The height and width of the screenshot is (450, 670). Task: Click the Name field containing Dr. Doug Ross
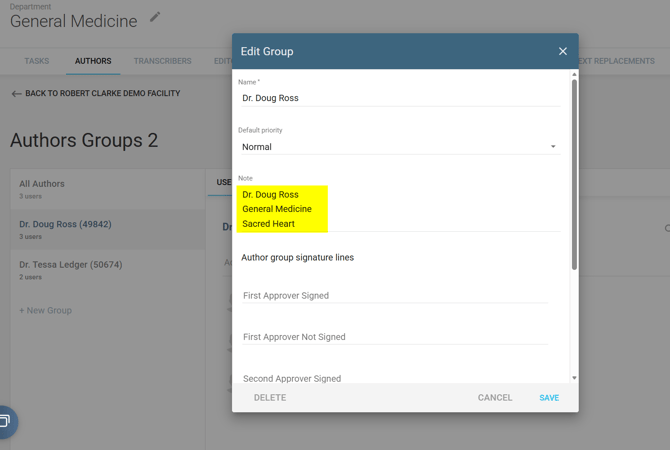point(399,98)
